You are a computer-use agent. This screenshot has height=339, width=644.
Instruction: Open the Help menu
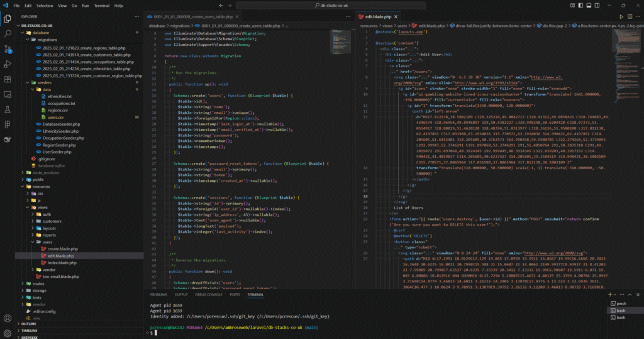tap(119, 5)
